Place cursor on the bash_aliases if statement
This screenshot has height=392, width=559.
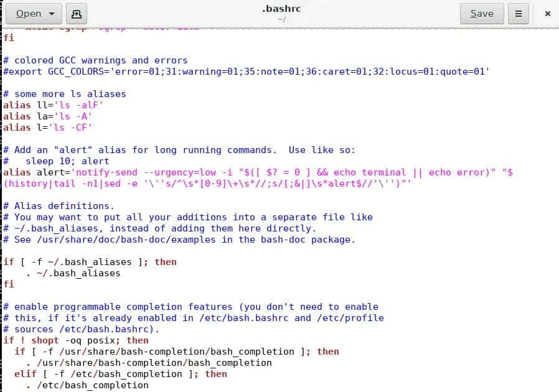click(x=87, y=262)
